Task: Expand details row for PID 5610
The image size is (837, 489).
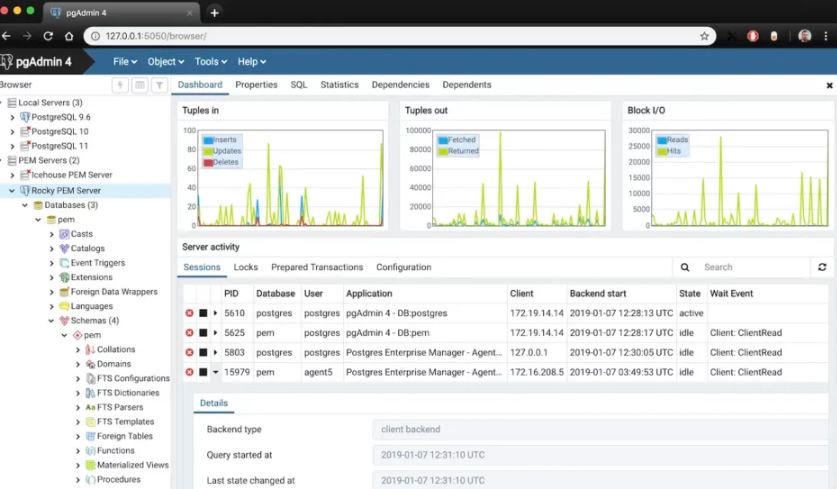Action: tap(216, 313)
